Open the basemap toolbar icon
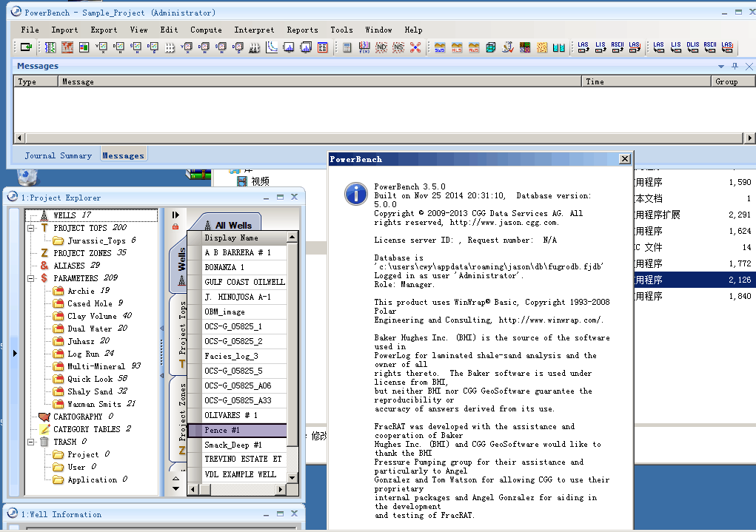 (x=67, y=47)
